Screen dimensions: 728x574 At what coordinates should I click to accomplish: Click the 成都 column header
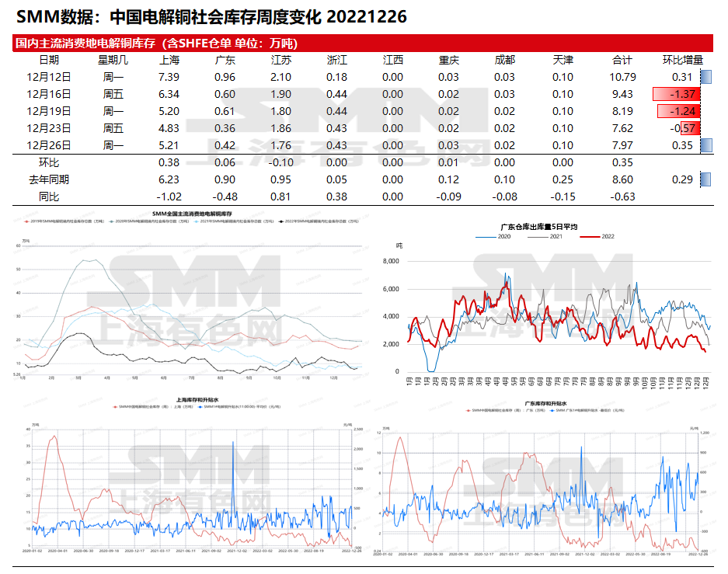[x=505, y=60]
